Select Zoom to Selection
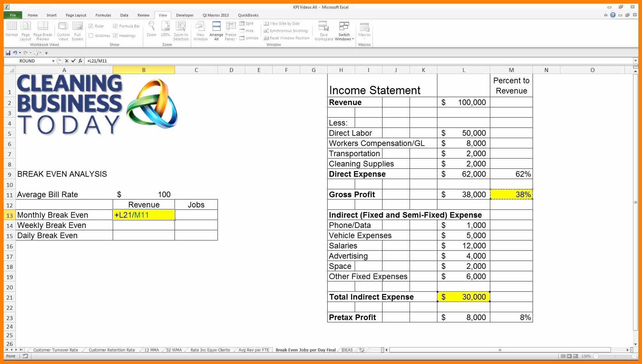 click(x=181, y=30)
